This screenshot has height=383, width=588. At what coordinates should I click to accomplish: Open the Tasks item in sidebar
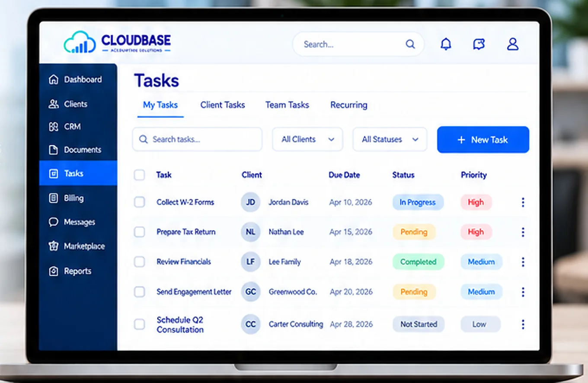pos(78,173)
